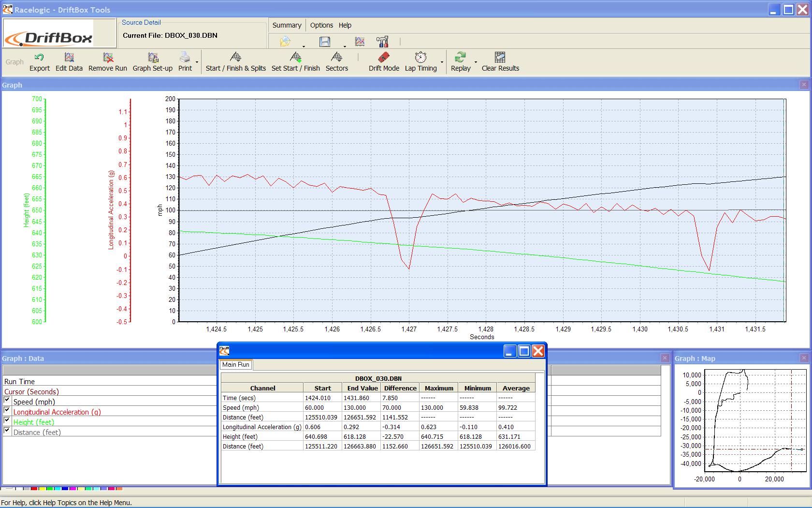Click the Remove Run icon
Screen dimensions: 812x508
(x=108, y=57)
